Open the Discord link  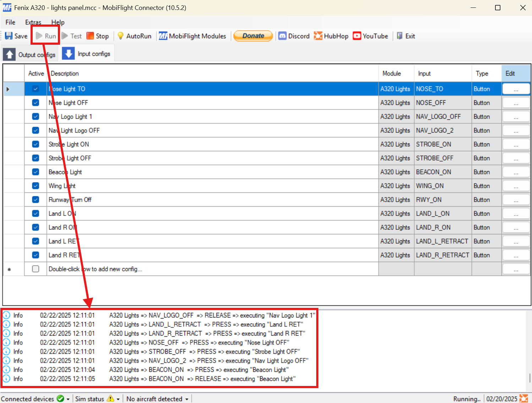[x=294, y=36]
